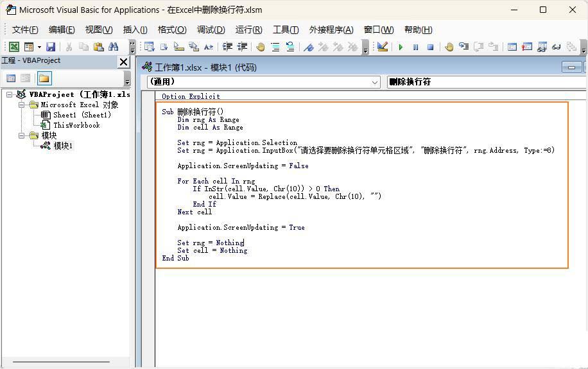Open Find with the binoculars icon

pos(113,46)
